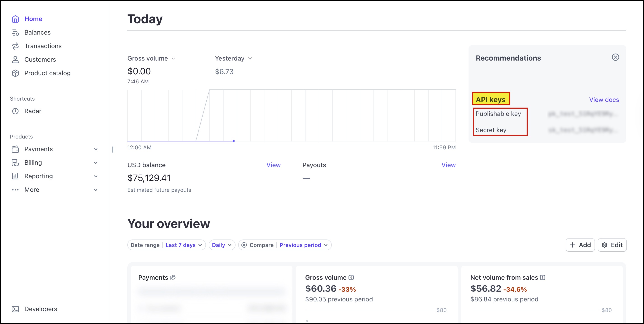Click the Transactions arrows icon
This screenshot has width=644, height=324.
[x=15, y=46]
